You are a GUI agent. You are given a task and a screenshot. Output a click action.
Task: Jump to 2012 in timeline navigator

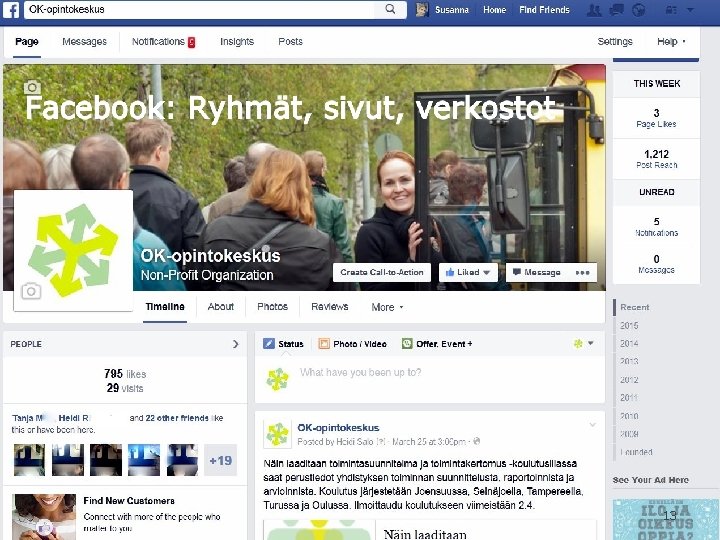click(x=629, y=380)
